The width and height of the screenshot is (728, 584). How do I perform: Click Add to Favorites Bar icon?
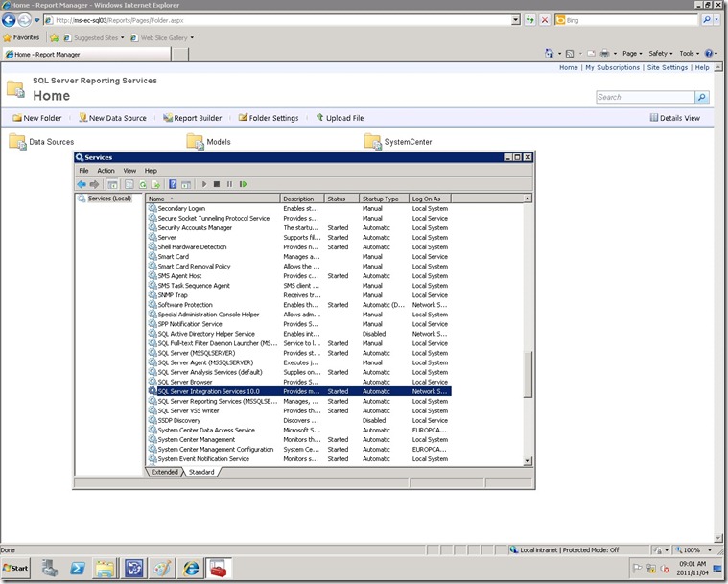55,38
